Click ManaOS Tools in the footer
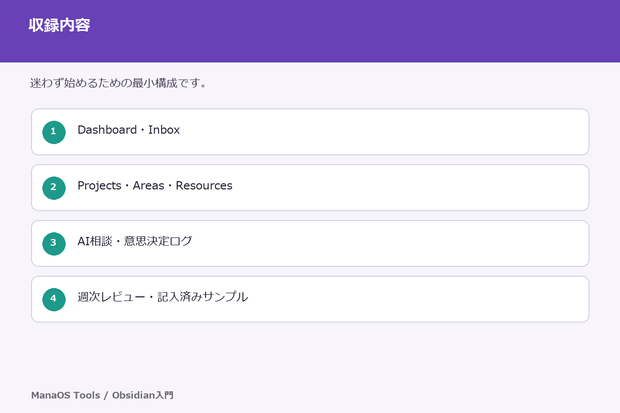 click(66, 395)
